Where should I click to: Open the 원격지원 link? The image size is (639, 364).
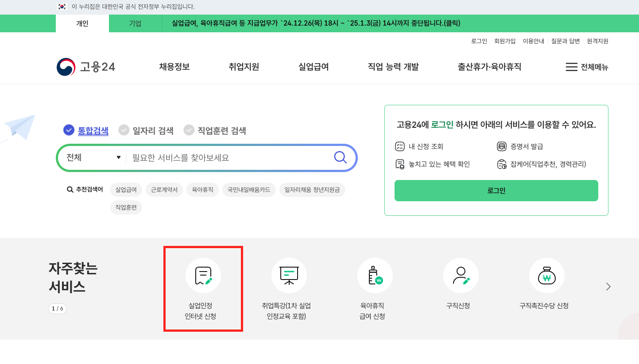point(598,41)
